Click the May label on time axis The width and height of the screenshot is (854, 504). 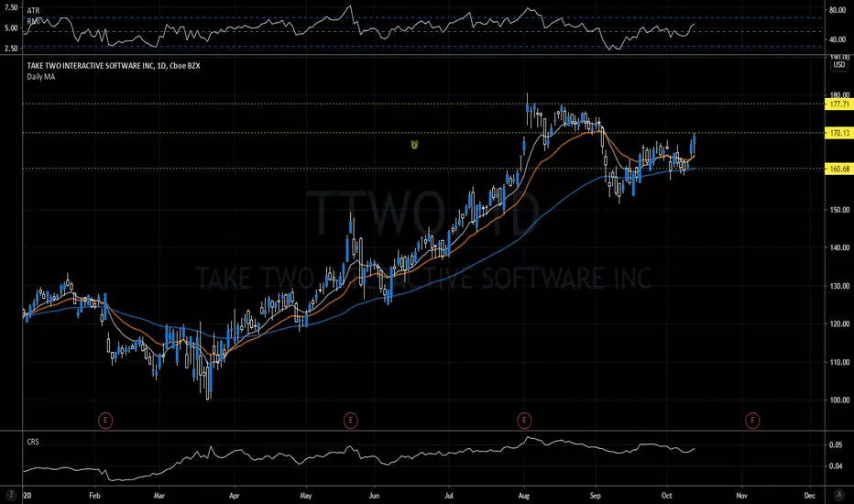305,495
